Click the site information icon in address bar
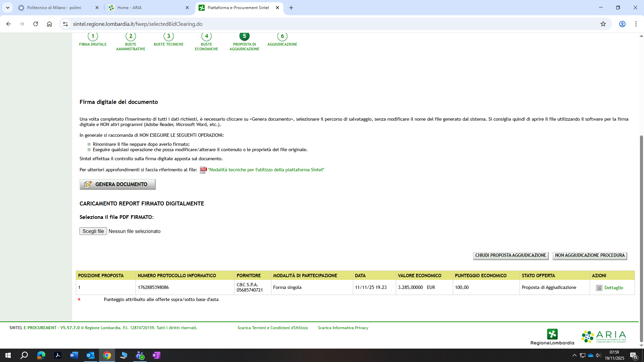 click(65, 24)
